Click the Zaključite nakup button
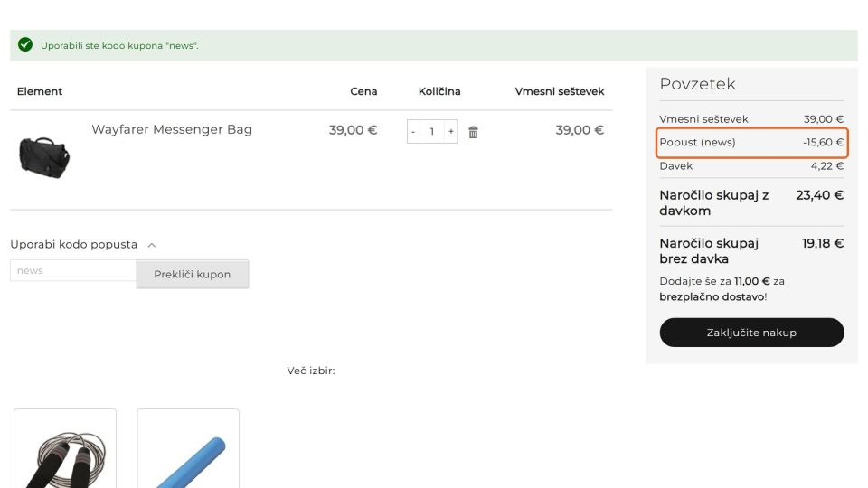This screenshot has width=868, height=488. point(751,332)
